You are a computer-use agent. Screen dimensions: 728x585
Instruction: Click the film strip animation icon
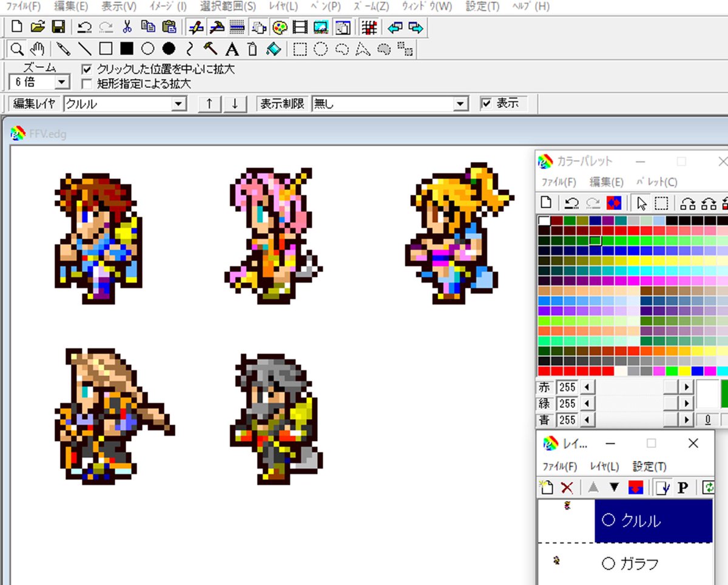(x=300, y=27)
